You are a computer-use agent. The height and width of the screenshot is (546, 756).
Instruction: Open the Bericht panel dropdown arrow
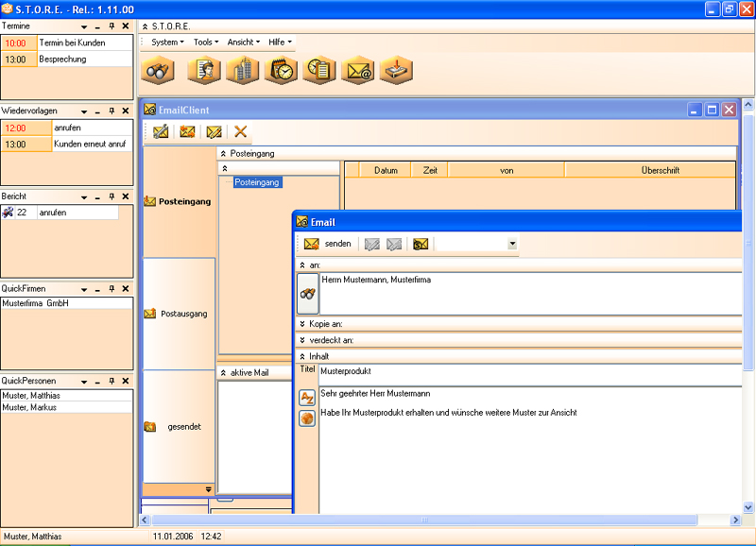pyautogui.click(x=84, y=197)
